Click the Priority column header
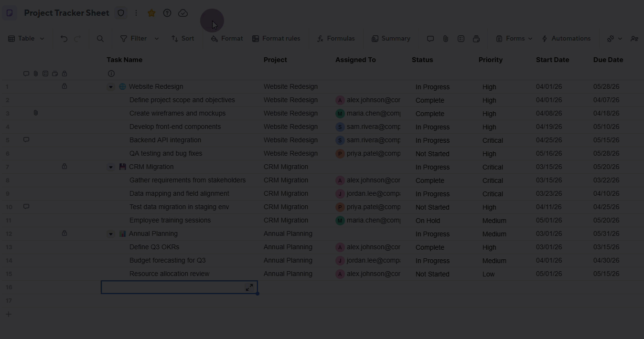Viewport: 644px width, 339px height. (x=491, y=60)
